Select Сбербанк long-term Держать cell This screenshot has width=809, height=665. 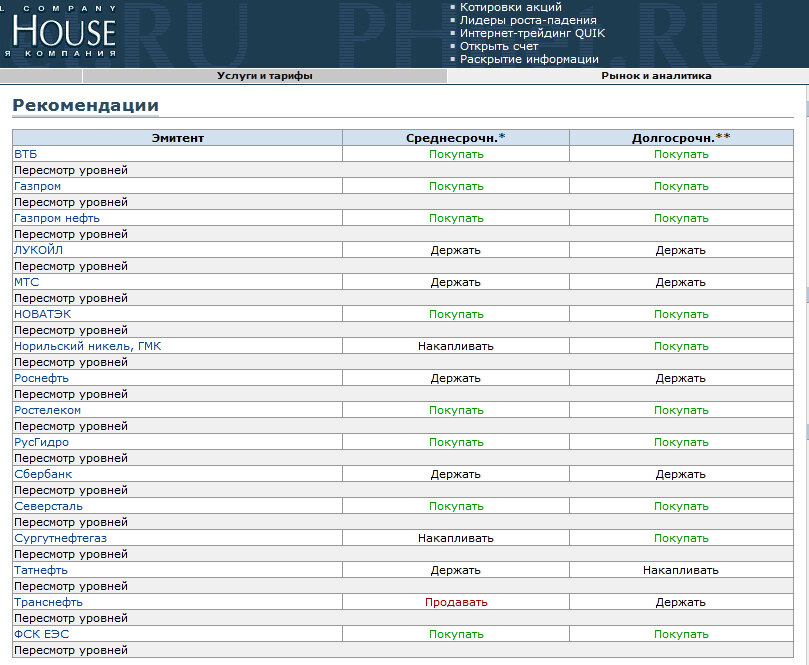681,474
